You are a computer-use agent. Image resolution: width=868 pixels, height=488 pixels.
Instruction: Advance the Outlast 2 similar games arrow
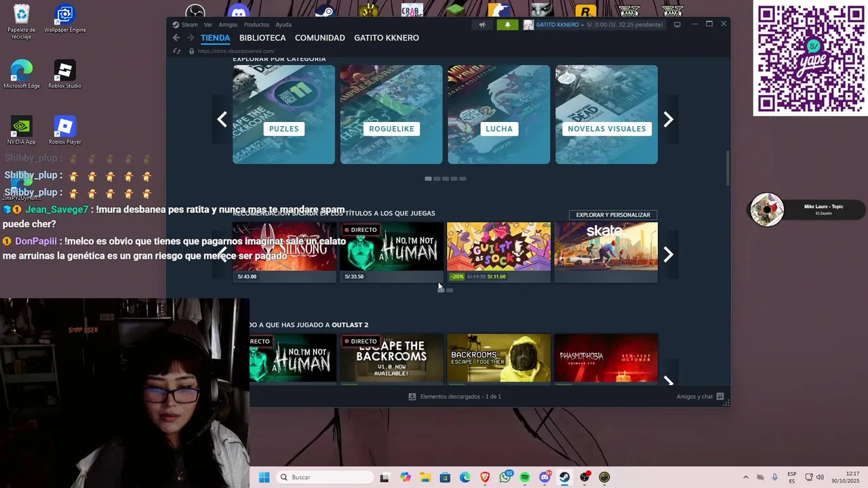point(669,380)
